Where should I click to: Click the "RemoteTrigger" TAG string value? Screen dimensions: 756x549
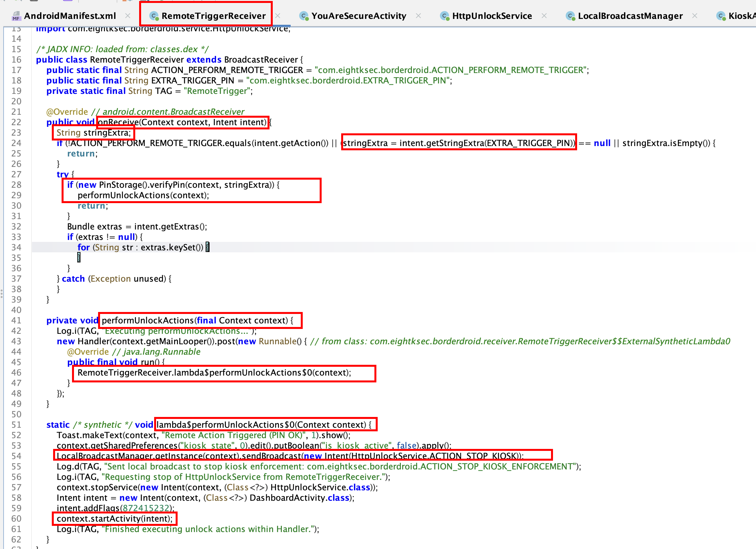[217, 91]
